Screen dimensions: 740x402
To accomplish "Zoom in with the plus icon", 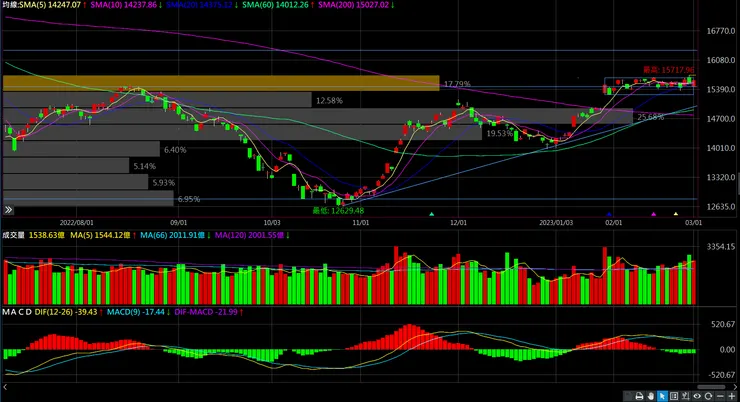I will (732, 396).
